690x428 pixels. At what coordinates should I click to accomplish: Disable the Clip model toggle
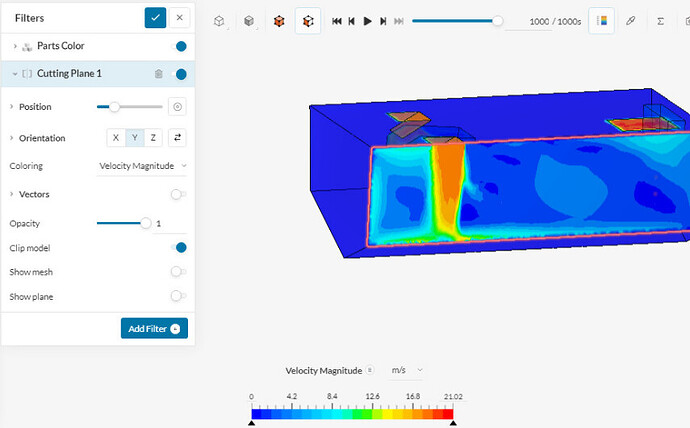click(x=180, y=248)
